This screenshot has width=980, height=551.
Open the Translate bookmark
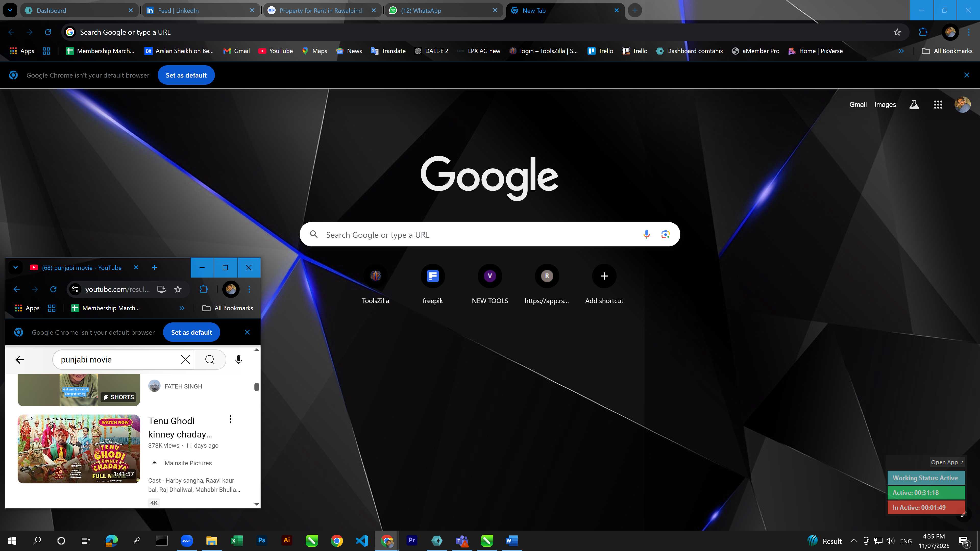pos(388,51)
